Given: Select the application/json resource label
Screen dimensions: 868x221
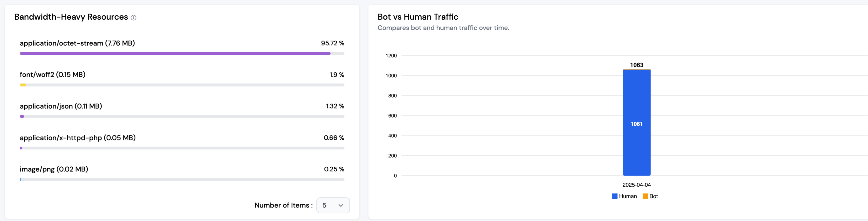Looking at the screenshot, I should click(x=61, y=106).
